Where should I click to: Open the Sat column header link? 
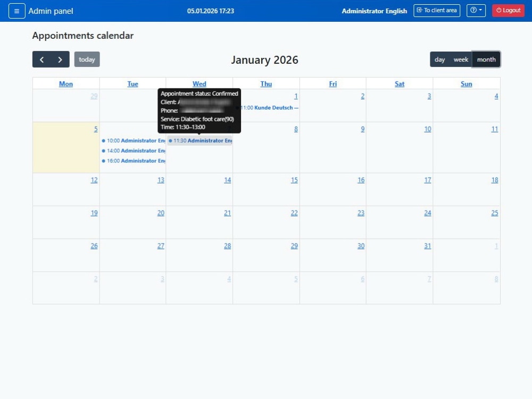point(400,84)
